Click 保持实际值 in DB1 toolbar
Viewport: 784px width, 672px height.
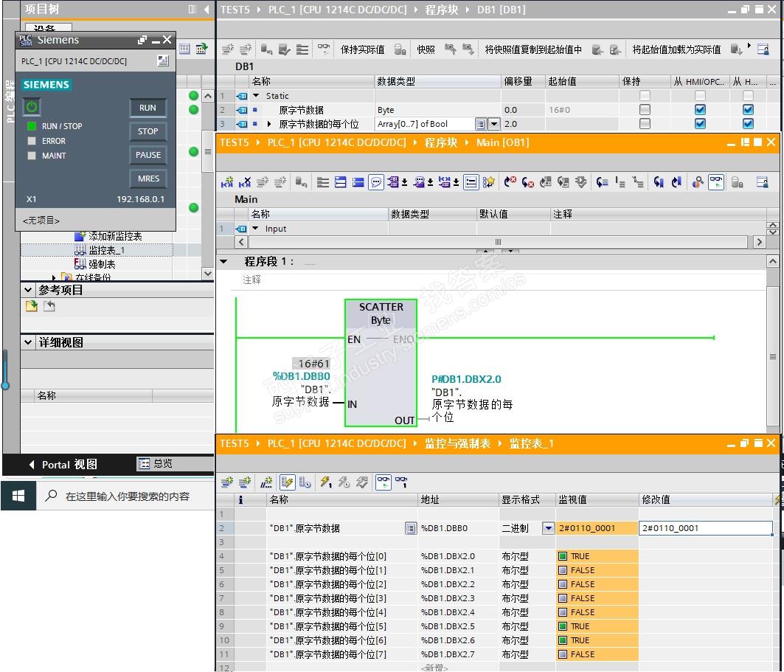(363, 49)
